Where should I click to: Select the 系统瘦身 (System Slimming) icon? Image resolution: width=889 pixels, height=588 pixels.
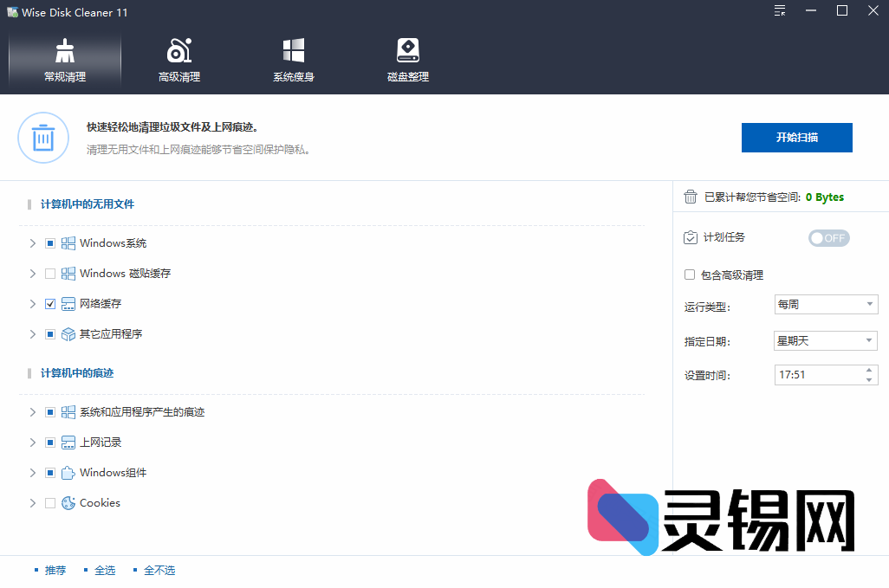click(293, 49)
